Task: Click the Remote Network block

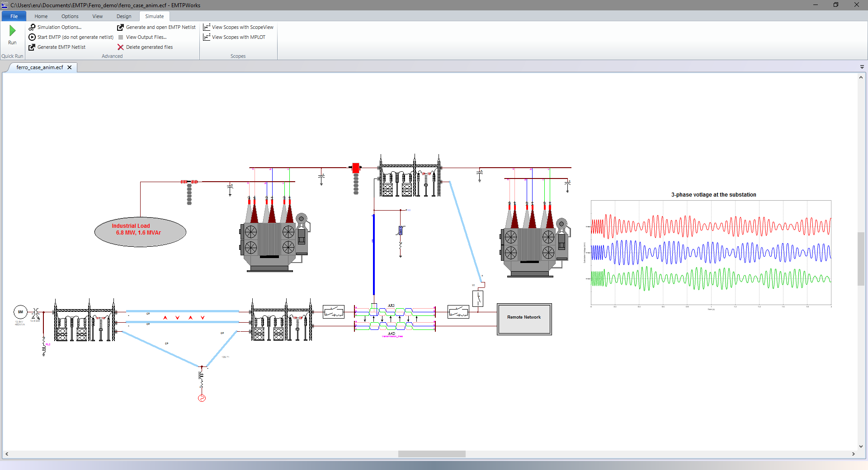Action: click(524, 319)
